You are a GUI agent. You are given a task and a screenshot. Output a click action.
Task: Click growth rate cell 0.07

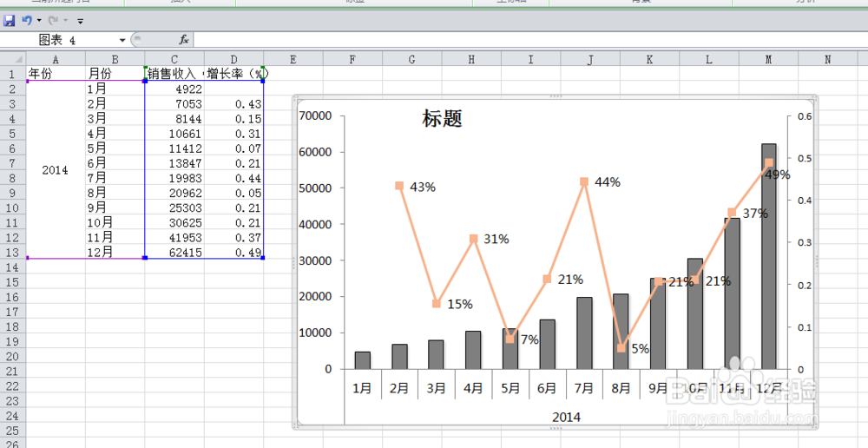[233, 148]
